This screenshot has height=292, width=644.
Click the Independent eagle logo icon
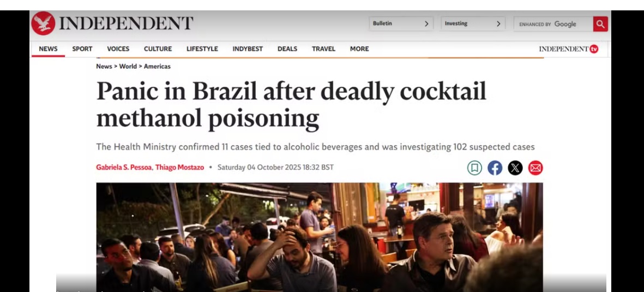(43, 23)
